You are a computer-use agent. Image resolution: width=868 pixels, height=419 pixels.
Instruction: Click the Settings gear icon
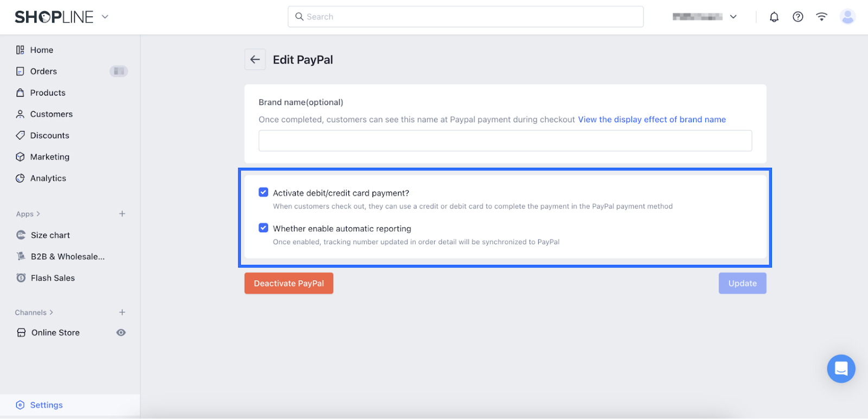tap(20, 405)
